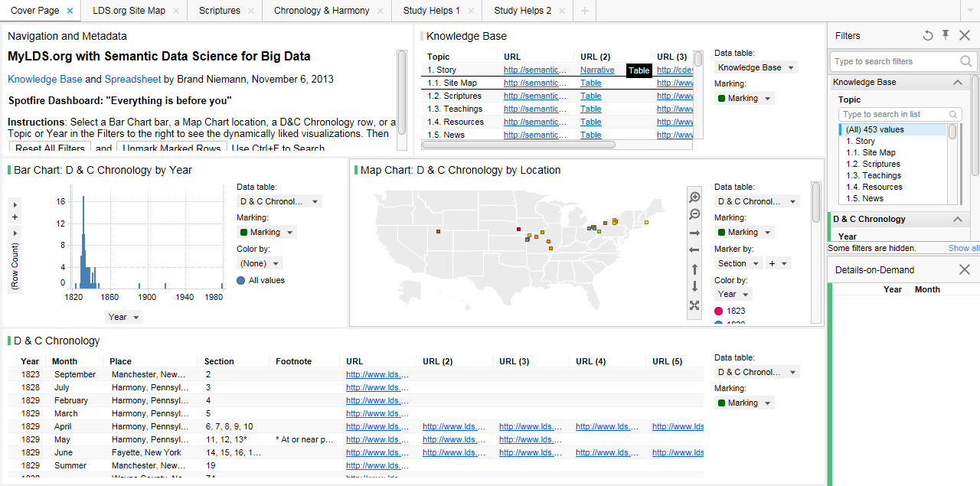This screenshot has width=980, height=486.
Task: Collapse the D & C Chronology filter group
Action: coord(958,219)
